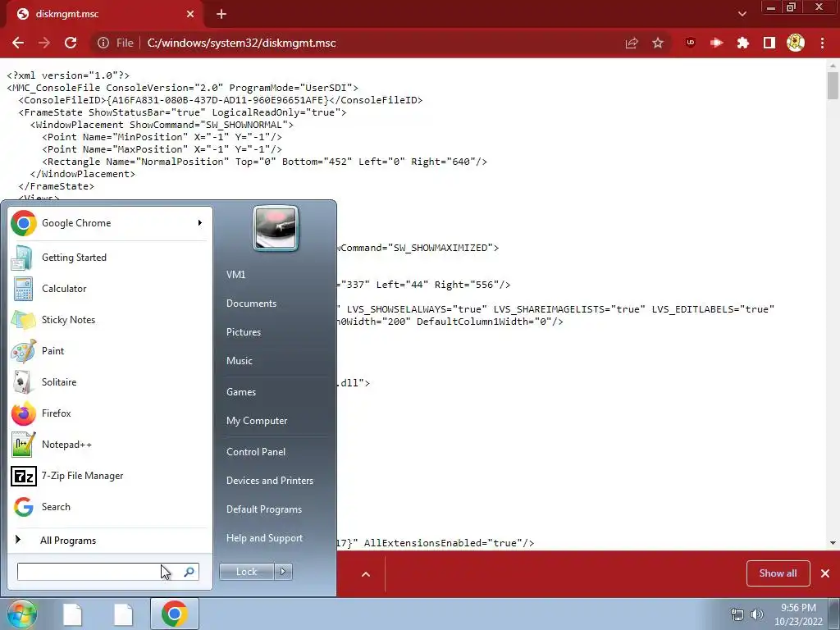840x630 pixels.
Task: Click the network tray icon
Action: pyautogui.click(x=737, y=614)
